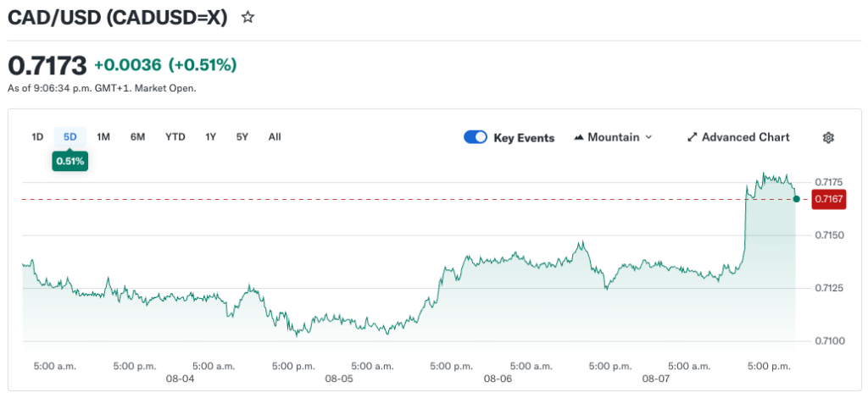
Task: Open chart settings gear icon
Action: pos(828,138)
